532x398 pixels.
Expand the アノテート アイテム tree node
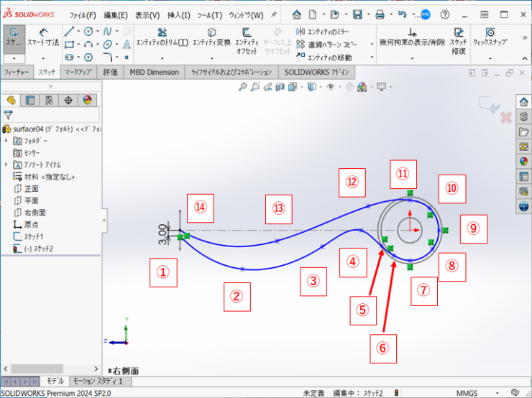(x=6, y=165)
